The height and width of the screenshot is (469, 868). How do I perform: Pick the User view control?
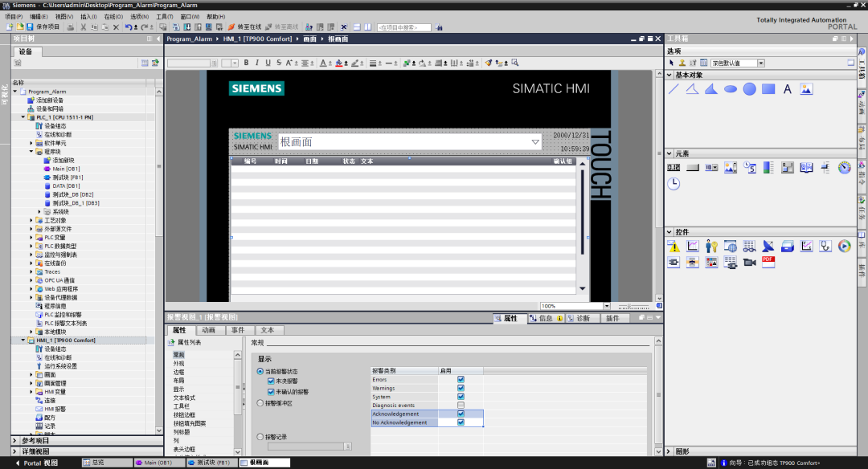(711, 246)
